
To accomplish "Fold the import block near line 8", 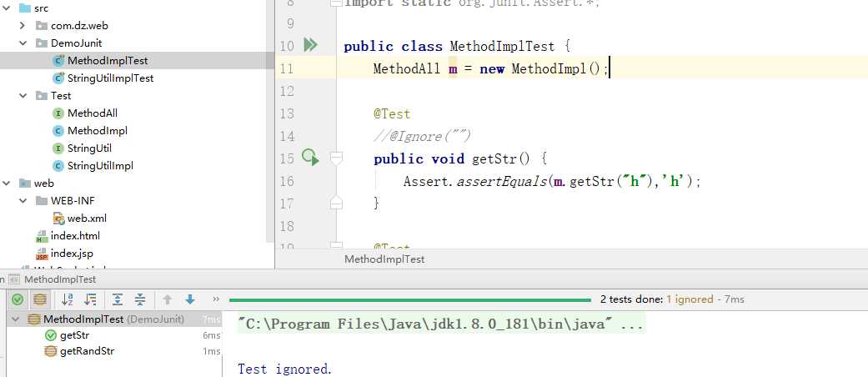I will coord(335,3).
